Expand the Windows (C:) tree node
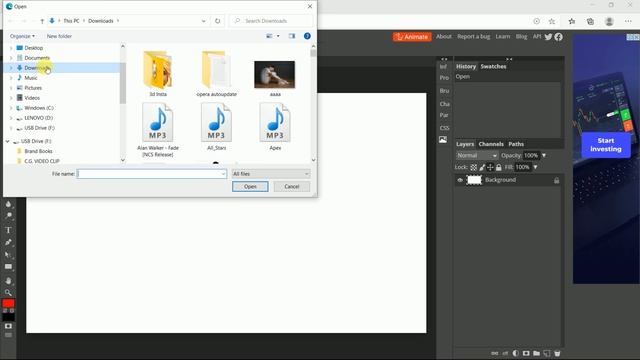 [x=11, y=108]
